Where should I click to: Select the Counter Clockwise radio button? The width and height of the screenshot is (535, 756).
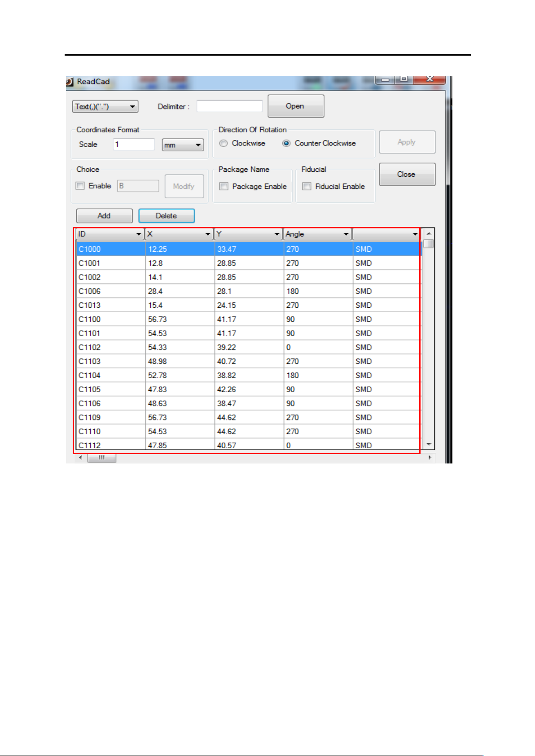point(286,144)
